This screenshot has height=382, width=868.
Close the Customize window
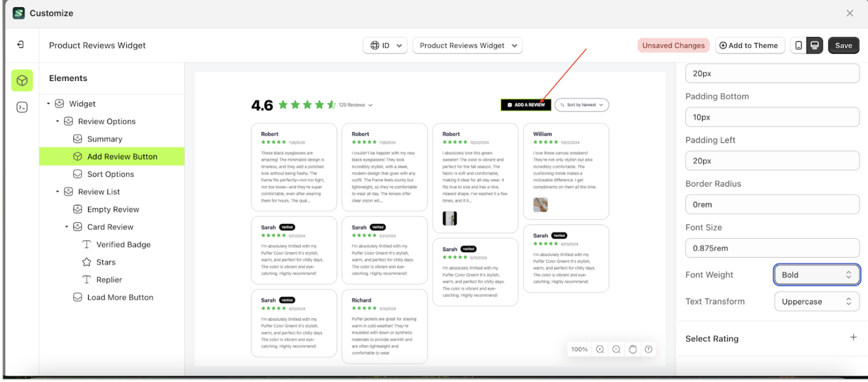coord(850,13)
